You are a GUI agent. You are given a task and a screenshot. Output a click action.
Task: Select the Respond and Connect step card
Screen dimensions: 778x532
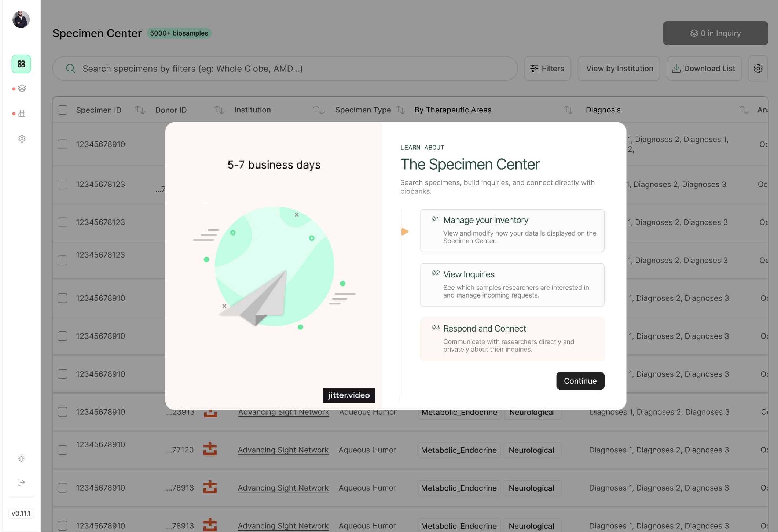(512, 339)
